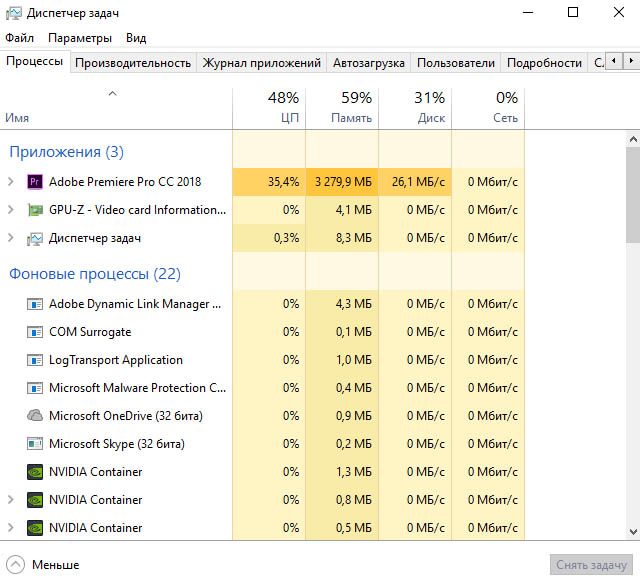Viewport: 640px width, 588px height.
Task: Click the Adobe Premiere Pro icon
Action: pos(35,182)
